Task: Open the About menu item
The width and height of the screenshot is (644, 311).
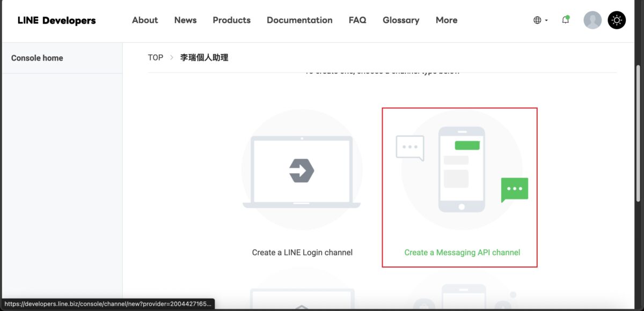Action: [x=145, y=20]
